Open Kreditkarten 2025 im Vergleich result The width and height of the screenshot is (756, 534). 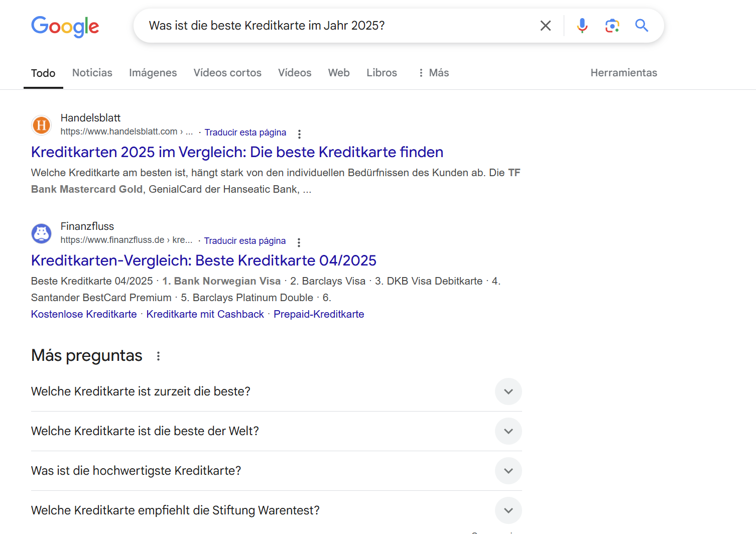[x=237, y=152]
